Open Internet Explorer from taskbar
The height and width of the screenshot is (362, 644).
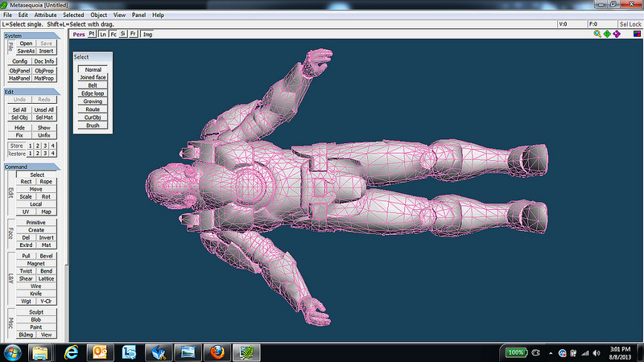(x=71, y=352)
